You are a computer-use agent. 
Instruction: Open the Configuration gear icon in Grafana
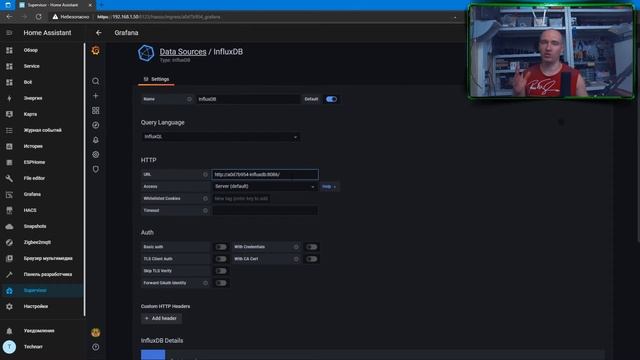pos(96,155)
